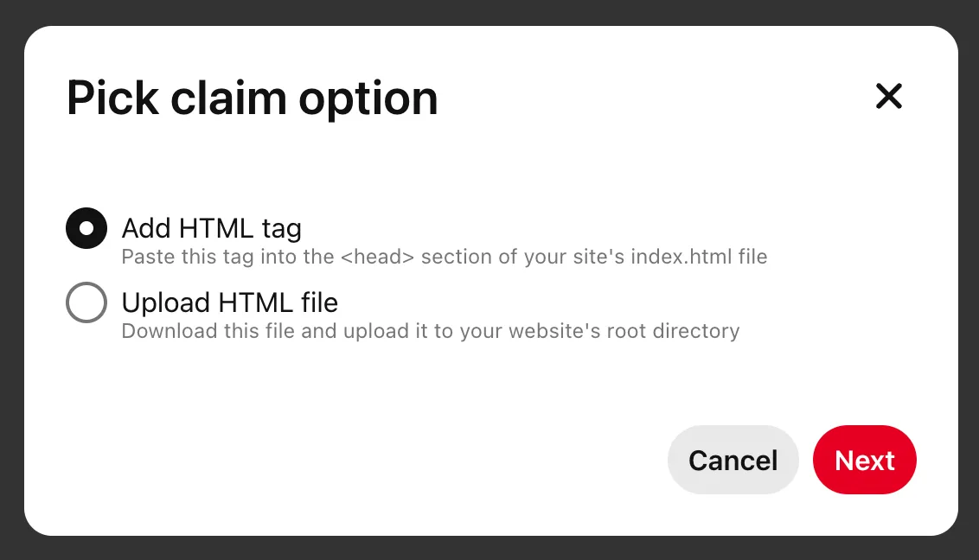Click the empty gray radio circle
Viewport: 979px width, 560px height.
[86, 302]
